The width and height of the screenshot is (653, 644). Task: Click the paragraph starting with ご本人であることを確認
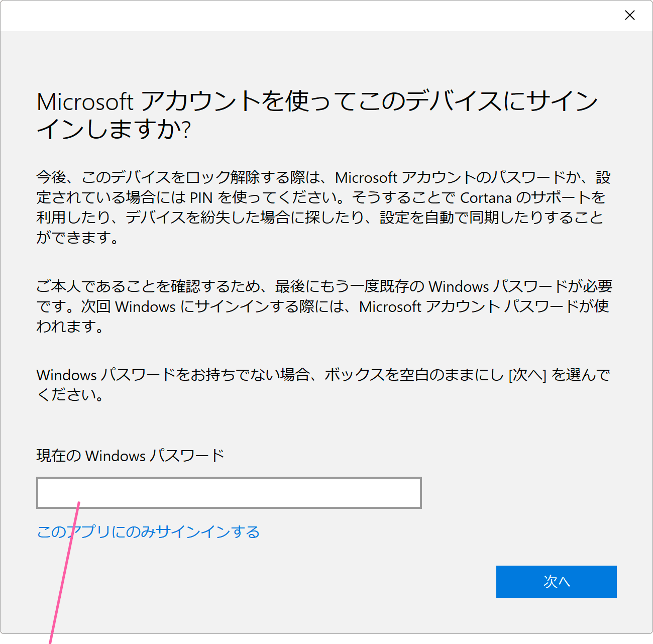coord(324,306)
